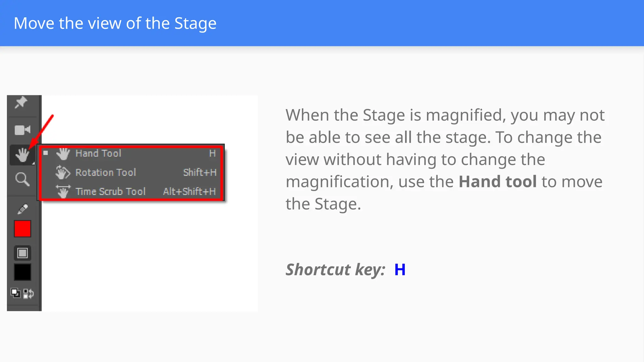Open the red stroke color swatch
Screen dimensions: 644x362
[x=22, y=229]
